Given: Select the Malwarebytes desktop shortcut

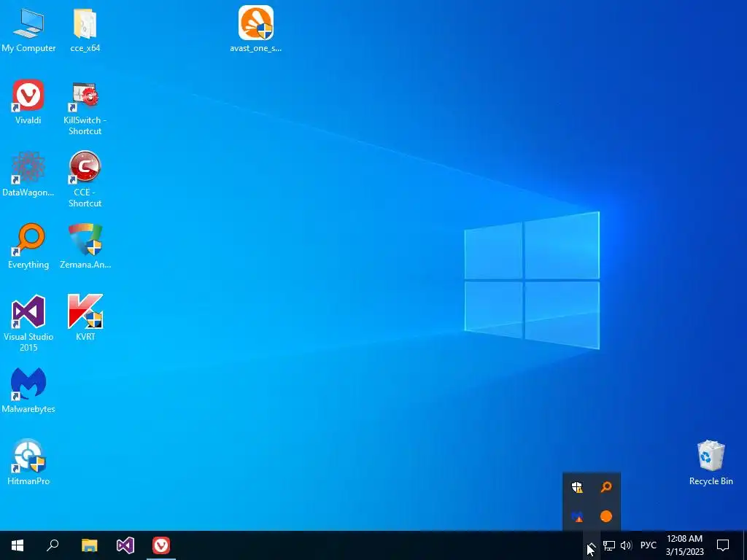Looking at the screenshot, I should point(28,391).
